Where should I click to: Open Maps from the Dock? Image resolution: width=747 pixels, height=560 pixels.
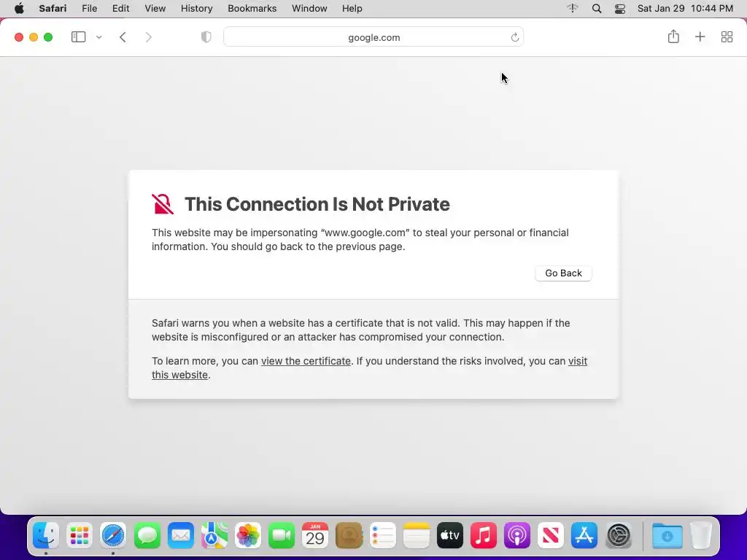[214, 535]
